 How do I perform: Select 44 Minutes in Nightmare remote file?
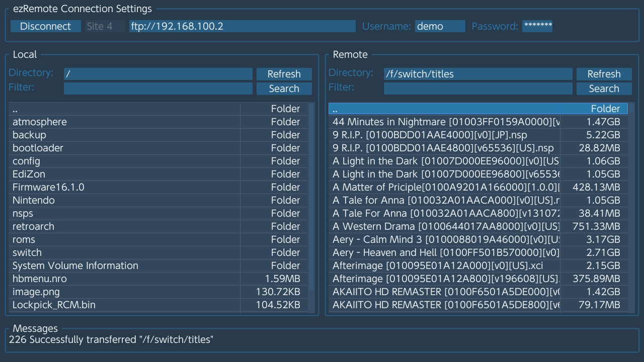click(445, 122)
